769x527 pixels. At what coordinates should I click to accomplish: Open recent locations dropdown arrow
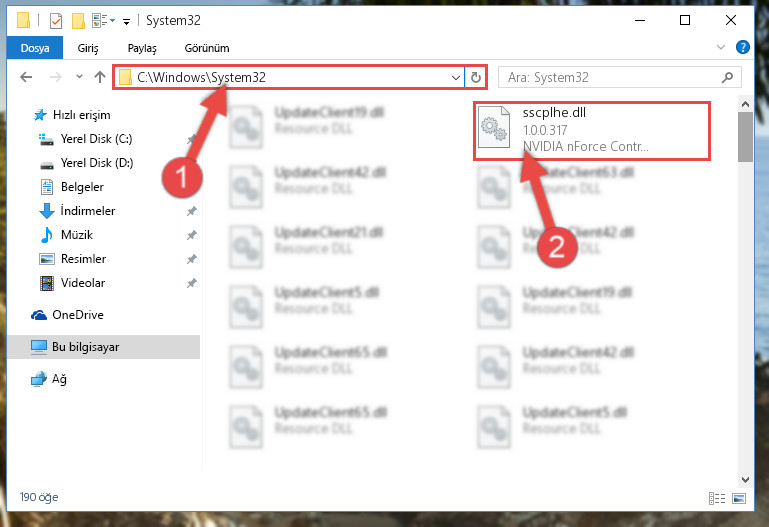[x=79, y=76]
